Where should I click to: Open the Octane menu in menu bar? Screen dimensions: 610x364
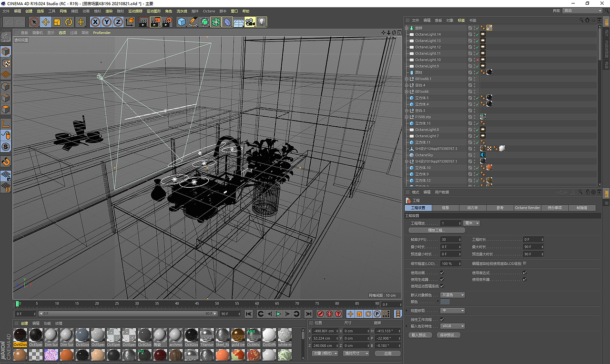tap(209, 11)
